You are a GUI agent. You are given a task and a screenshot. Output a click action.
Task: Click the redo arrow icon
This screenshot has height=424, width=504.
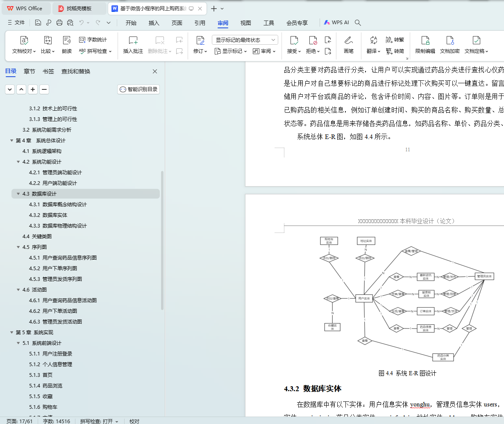coord(98,23)
